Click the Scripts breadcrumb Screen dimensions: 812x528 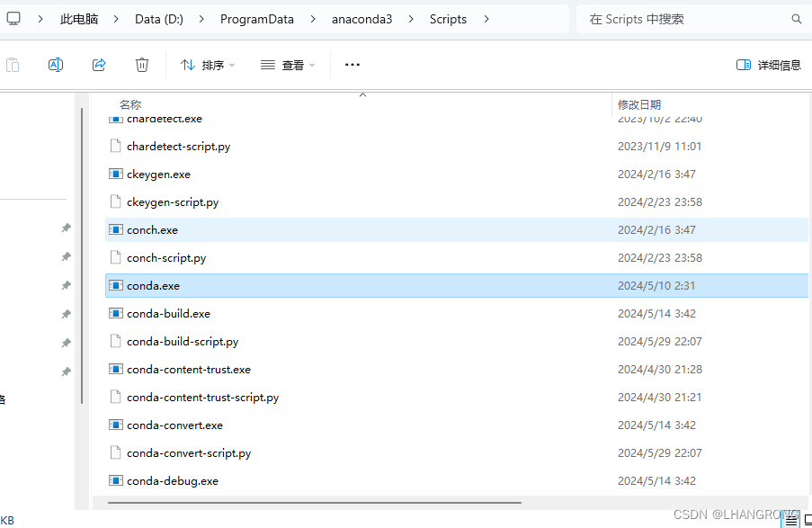(x=448, y=19)
